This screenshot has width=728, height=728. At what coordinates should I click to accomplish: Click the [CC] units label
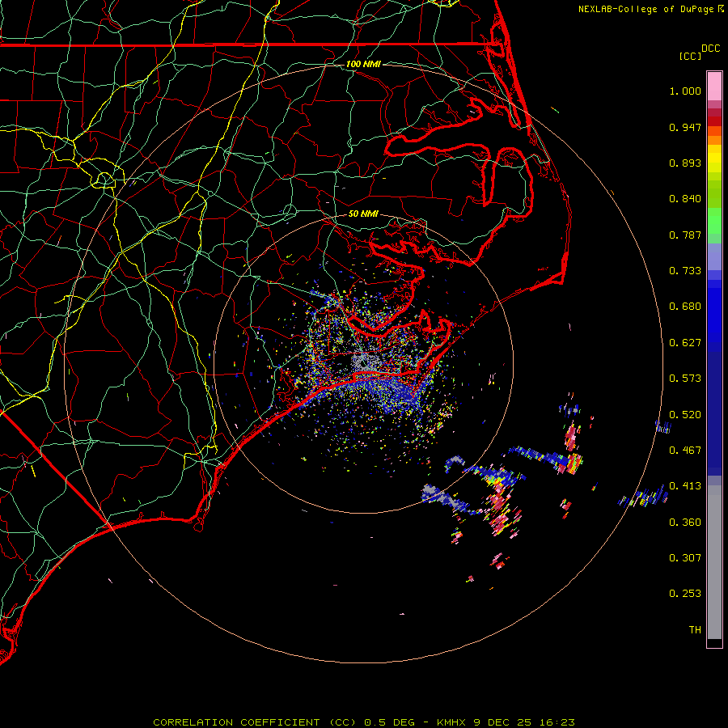[x=690, y=56]
